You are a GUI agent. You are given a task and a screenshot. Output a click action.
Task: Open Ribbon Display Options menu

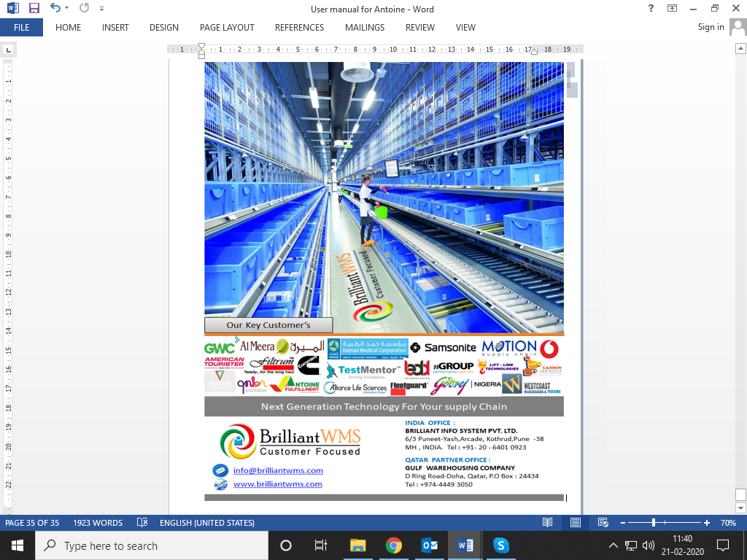click(x=672, y=9)
